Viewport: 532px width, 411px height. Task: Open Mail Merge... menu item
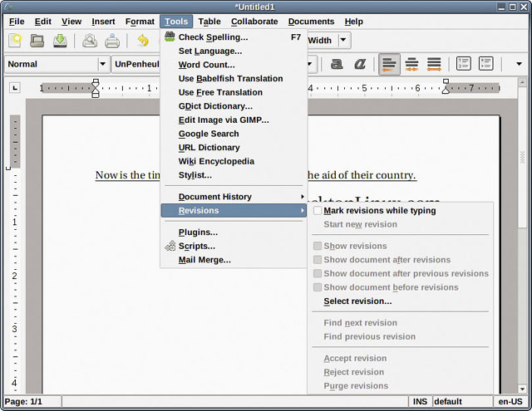(x=234, y=260)
